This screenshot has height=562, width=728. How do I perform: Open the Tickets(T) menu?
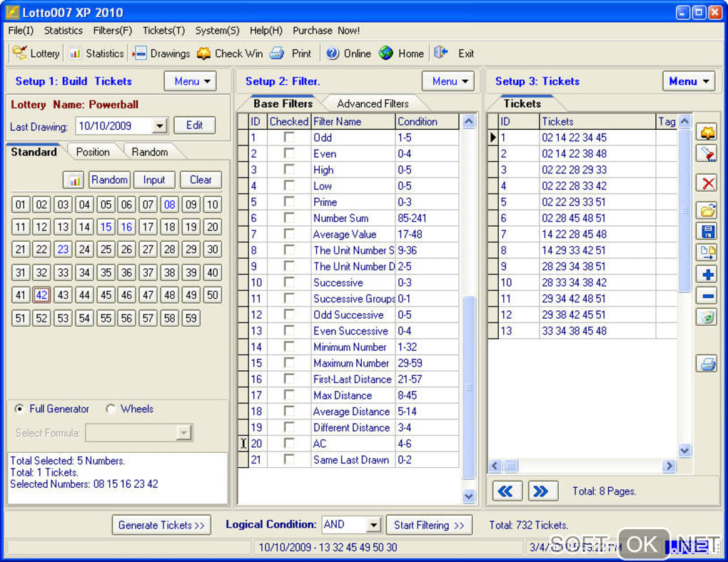point(163,31)
